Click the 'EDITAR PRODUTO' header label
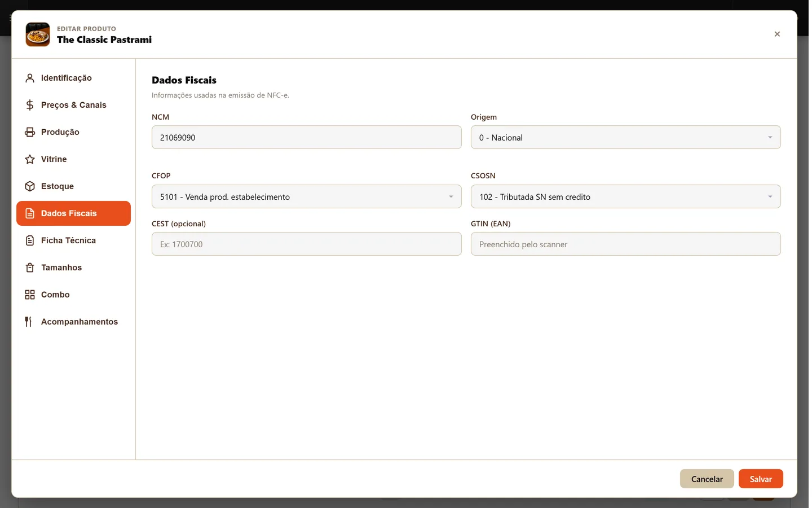The image size is (812, 508). click(86, 29)
